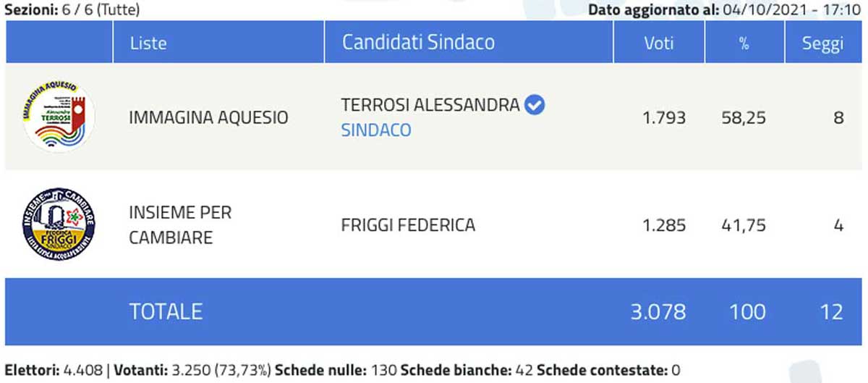Open the SINDACO link under Terrosi
This screenshot has height=383, width=868.
click(375, 130)
